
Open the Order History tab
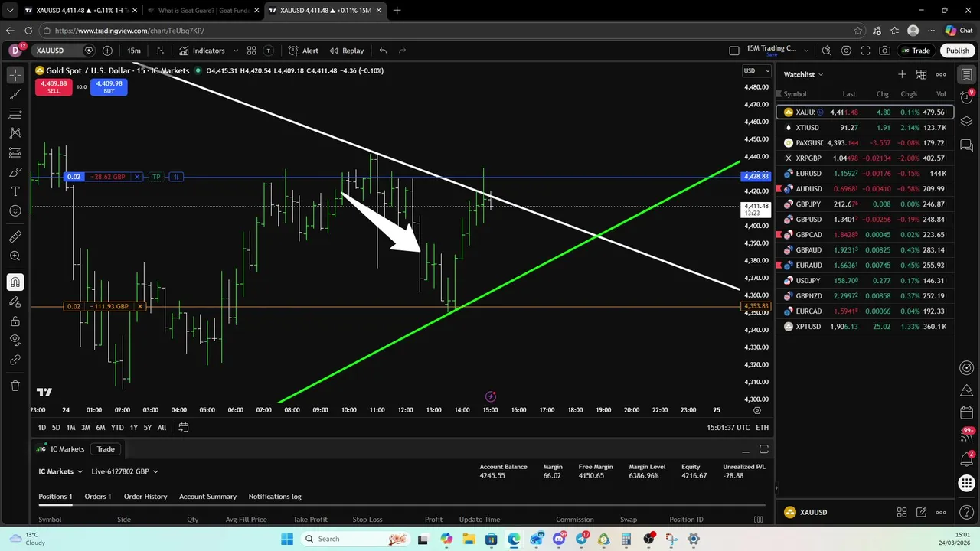(x=145, y=497)
